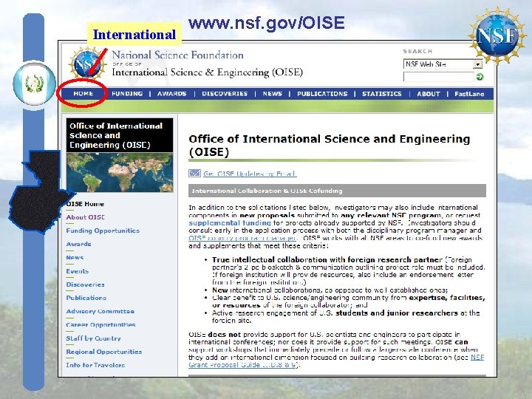Open STATISTICS in navigation bar

click(382, 94)
